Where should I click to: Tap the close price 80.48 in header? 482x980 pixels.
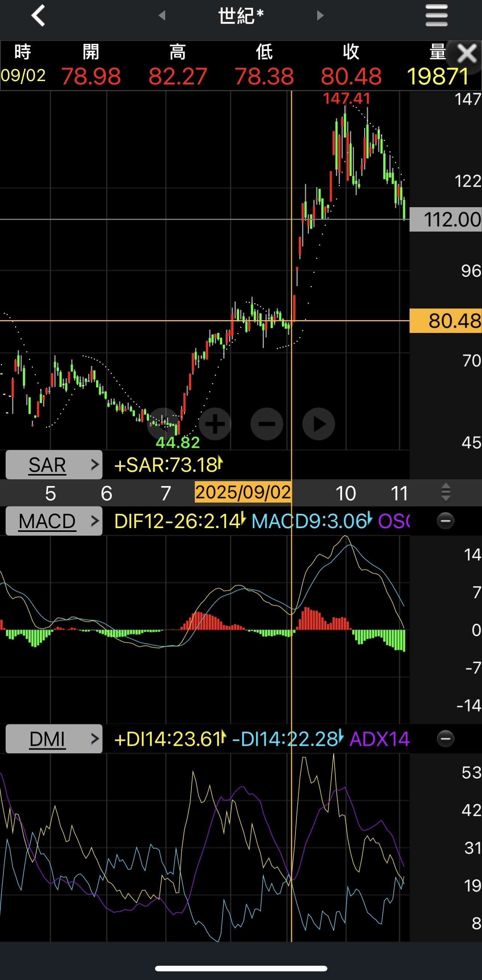[x=351, y=76]
